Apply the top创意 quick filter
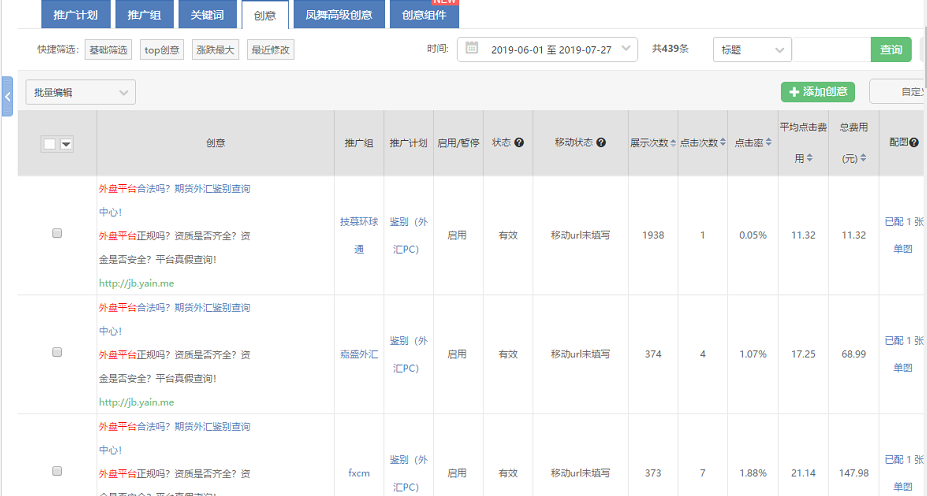Viewport: 927px width, 496px height. click(x=162, y=50)
